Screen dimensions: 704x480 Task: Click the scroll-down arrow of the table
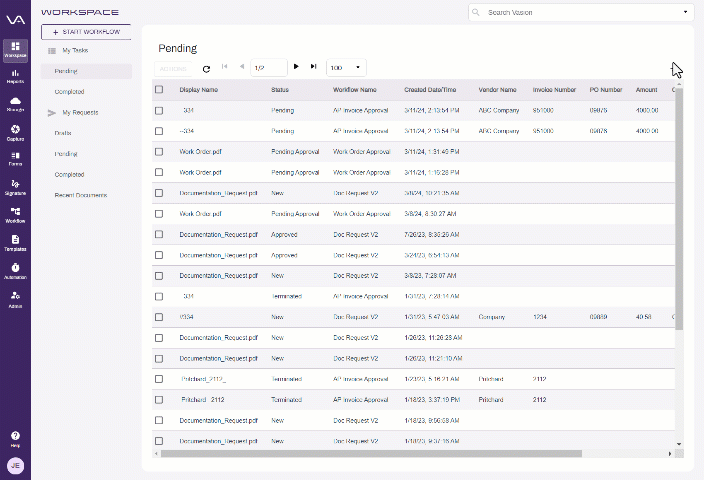pyautogui.click(x=679, y=444)
